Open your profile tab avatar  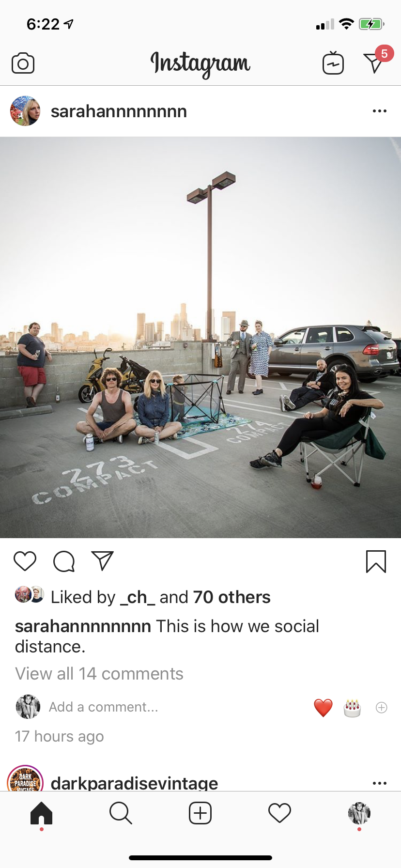coord(359,813)
